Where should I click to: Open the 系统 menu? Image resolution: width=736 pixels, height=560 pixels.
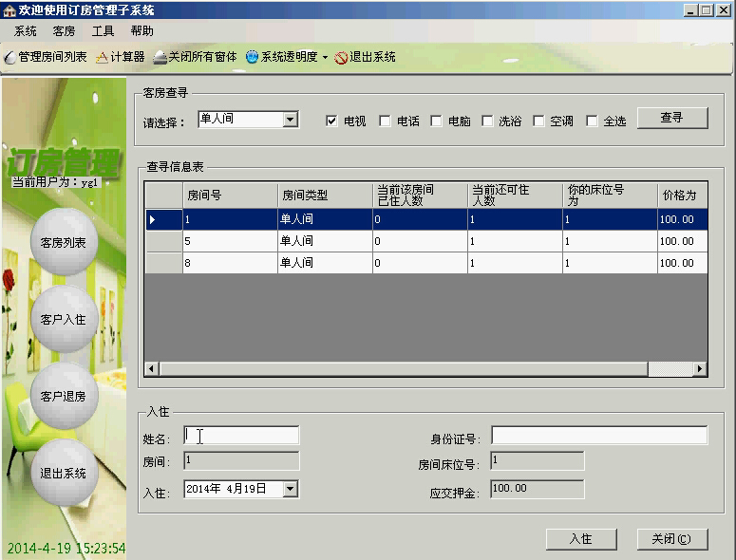pyautogui.click(x=26, y=31)
